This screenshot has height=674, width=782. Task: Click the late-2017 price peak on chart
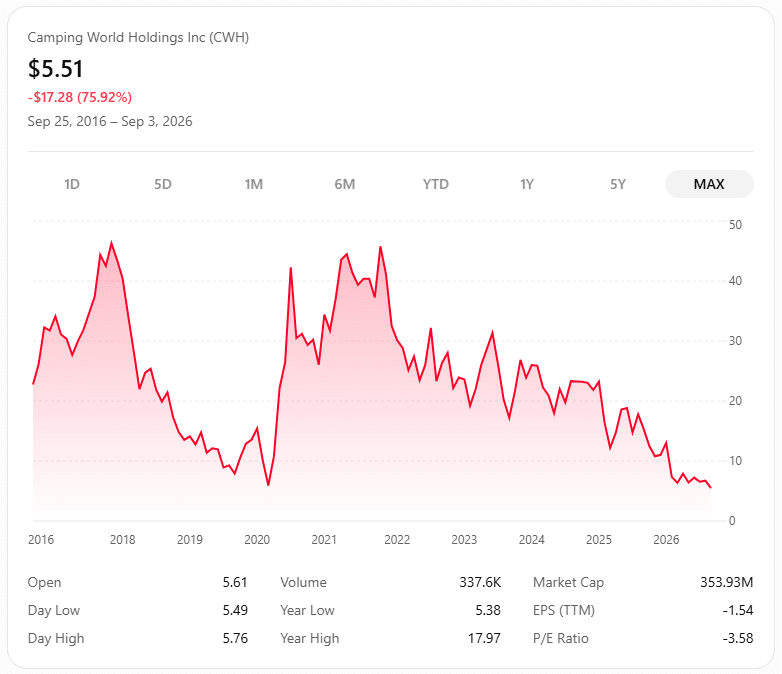pyautogui.click(x=111, y=243)
